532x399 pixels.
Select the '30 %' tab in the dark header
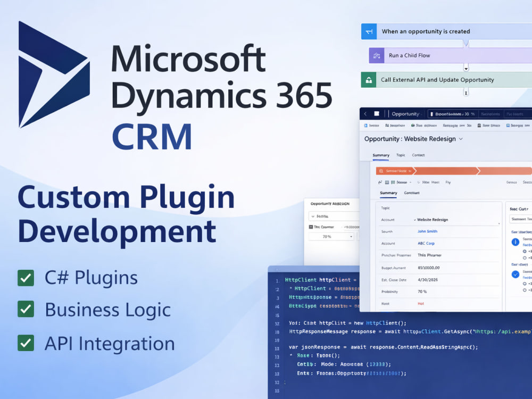pos(453,114)
